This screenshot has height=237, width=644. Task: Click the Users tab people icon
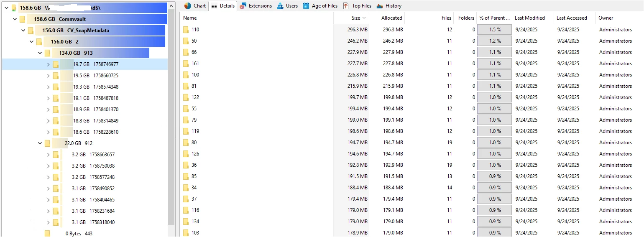tap(280, 6)
